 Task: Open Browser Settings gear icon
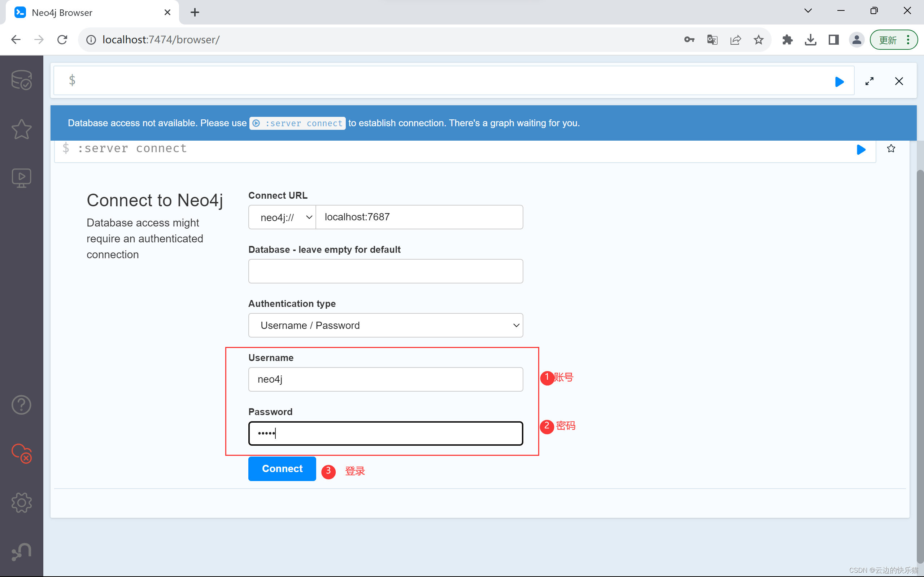click(21, 502)
